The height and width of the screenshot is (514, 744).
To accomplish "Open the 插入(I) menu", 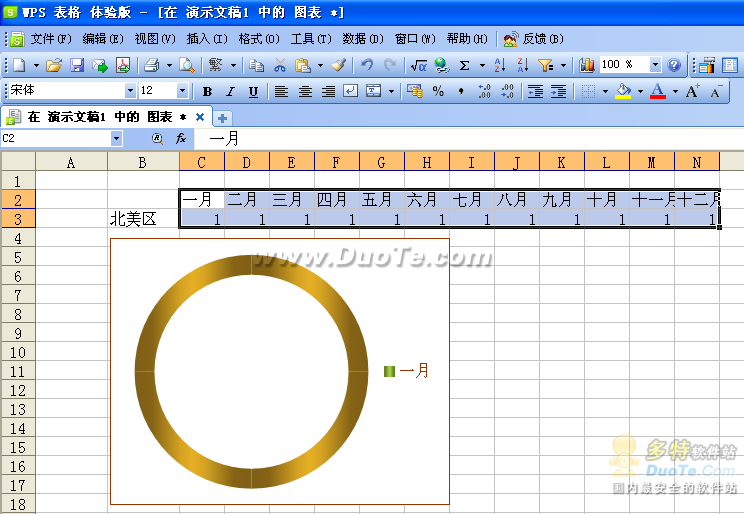I will 206,39.
